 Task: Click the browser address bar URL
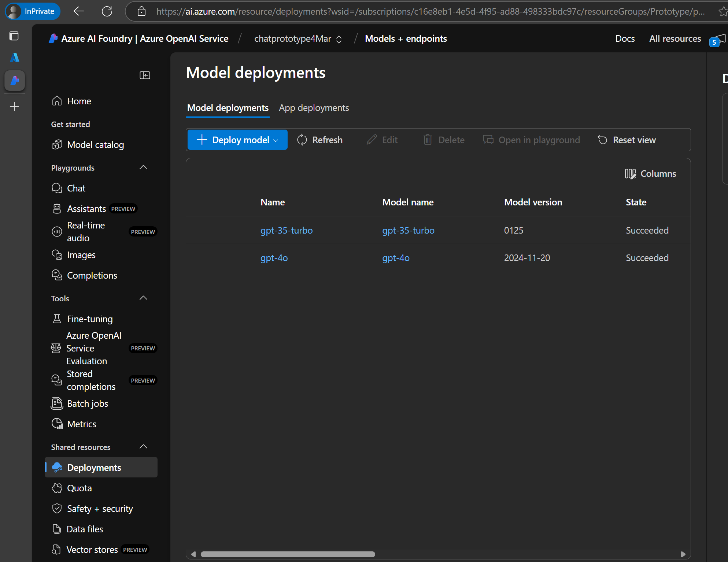pyautogui.click(x=430, y=11)
